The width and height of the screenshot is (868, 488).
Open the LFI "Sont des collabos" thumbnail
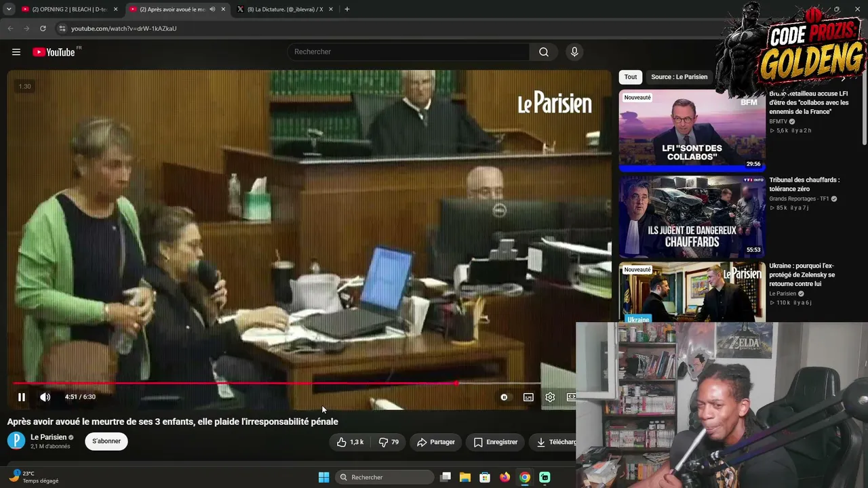pos(692,129)
